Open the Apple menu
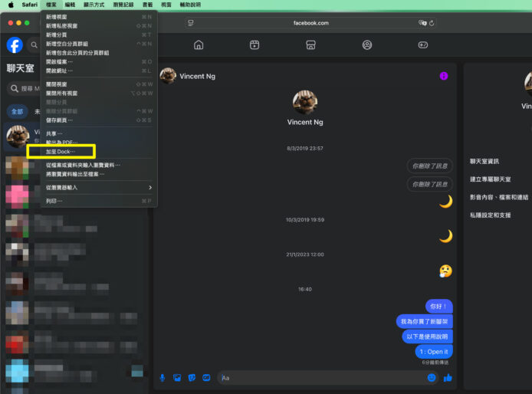 click(x=11, y=5)
